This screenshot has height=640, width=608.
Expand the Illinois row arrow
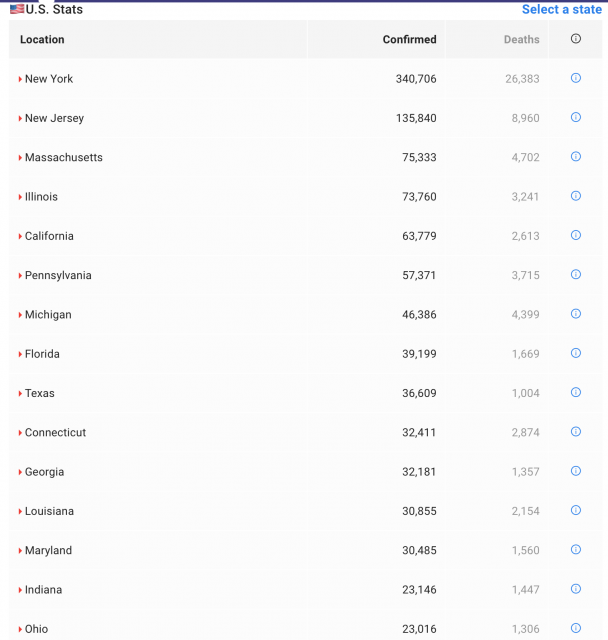point(20,197)
